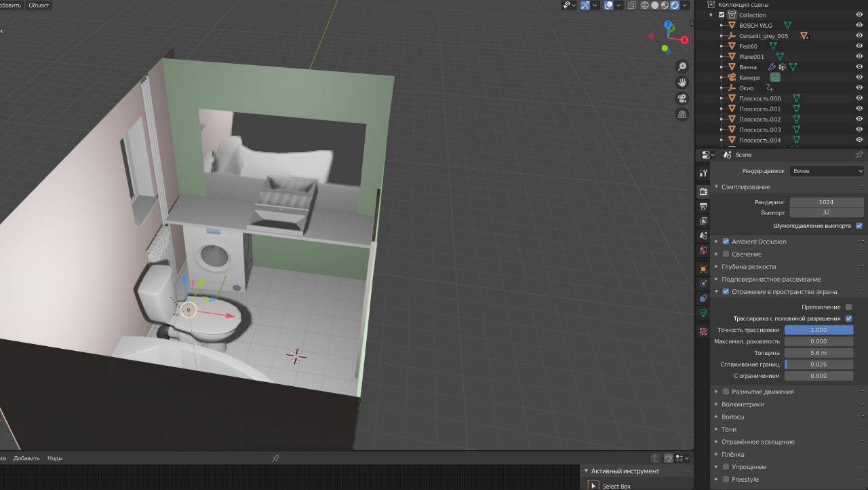Expand the Ambient Occlusion panel

pos(717,242)
